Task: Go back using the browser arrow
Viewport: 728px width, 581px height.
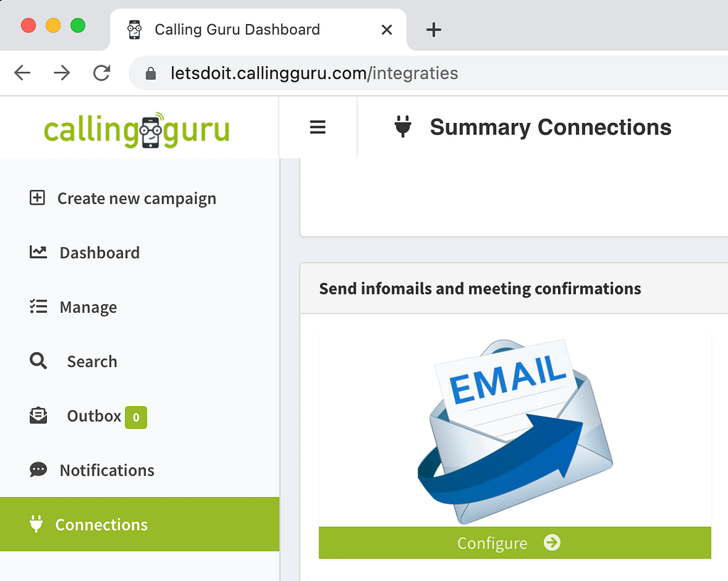Action: pos(22,73)
